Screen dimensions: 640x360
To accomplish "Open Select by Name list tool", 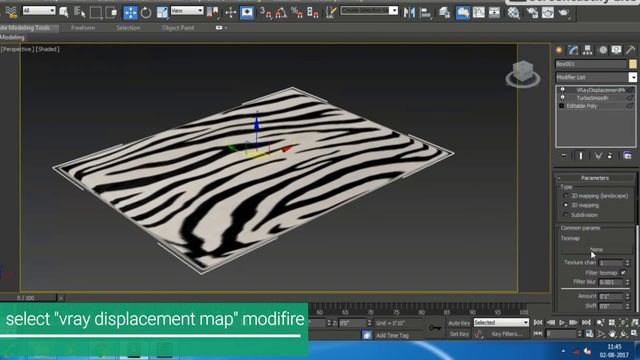I will 79,13.
